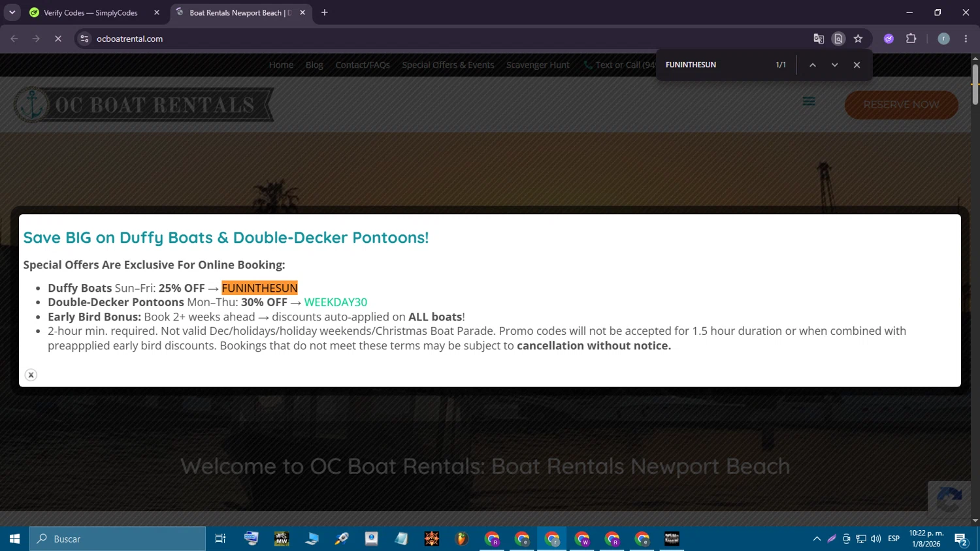
Task: Go back to the previous page
Action: [x=14, y=39]
